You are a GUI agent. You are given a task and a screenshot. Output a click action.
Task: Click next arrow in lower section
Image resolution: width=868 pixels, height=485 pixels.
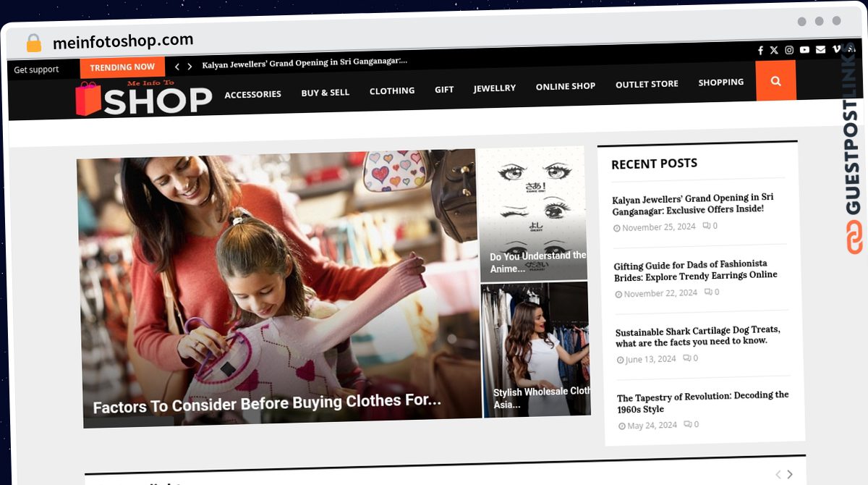[x=790, y=474]
